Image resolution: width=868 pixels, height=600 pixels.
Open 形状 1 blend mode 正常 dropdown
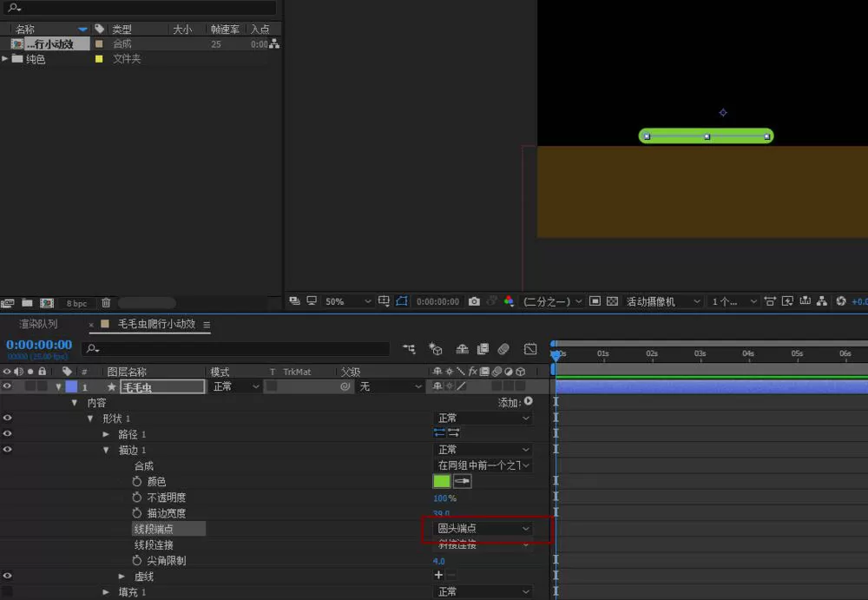(483, 418)
